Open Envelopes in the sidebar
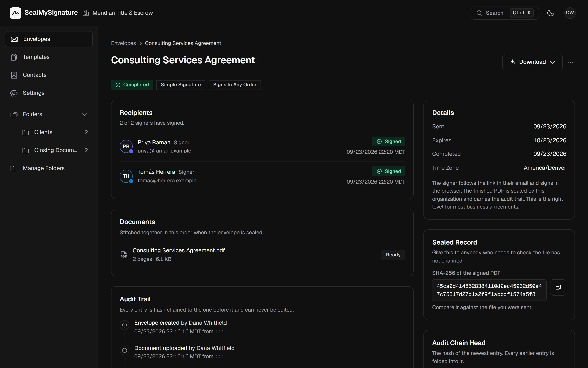This screenshot has width=588, height=368. 49,39
